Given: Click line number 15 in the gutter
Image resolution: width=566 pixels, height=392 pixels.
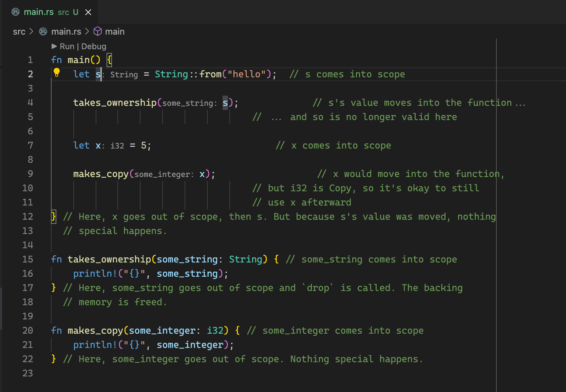Looking at the screenshot, I should [x=27, y=259].
